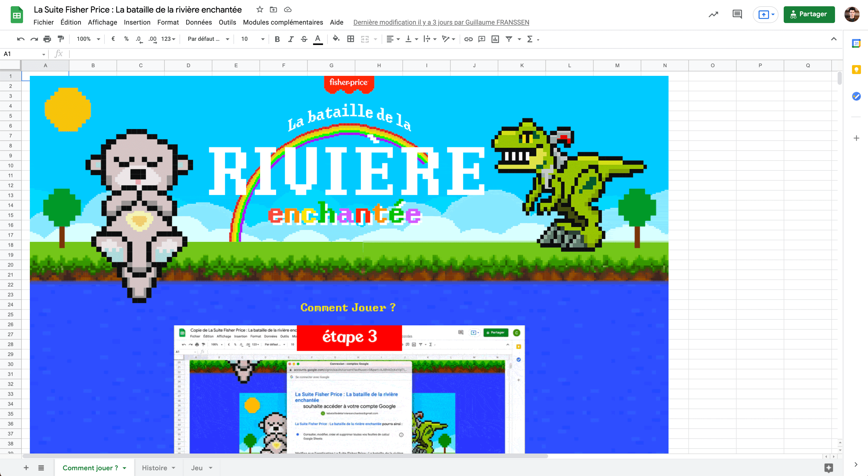Open vertical align dropdown
The width and height of the screenshot is (868, 476).
click(x=411, y=39)
